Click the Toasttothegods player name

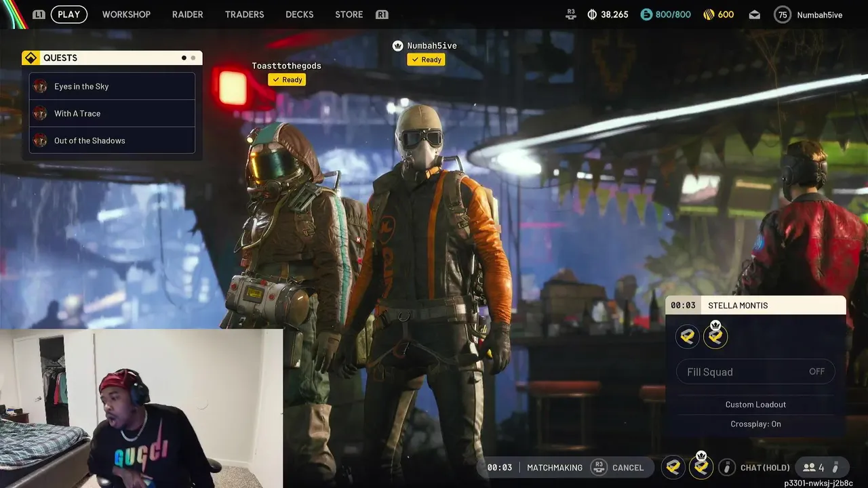point(287,66)
